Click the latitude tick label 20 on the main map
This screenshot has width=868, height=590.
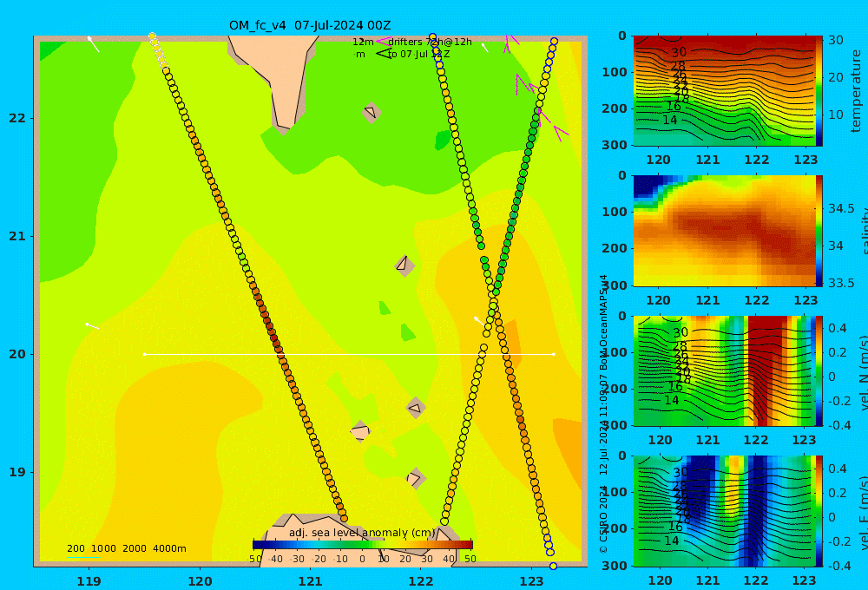click(x=17, y=354)
